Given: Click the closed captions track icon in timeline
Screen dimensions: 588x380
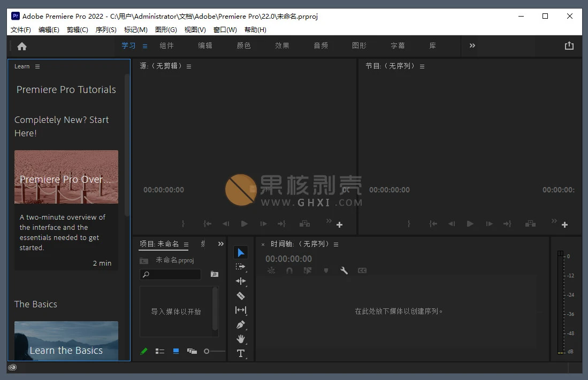Looking at the screenshot, I should coord(362,270).
